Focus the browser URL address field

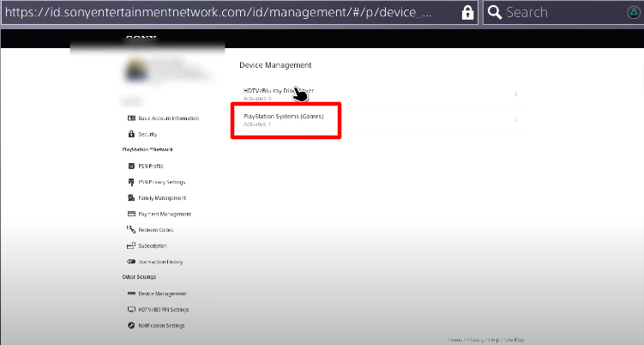tap(239, 12)
